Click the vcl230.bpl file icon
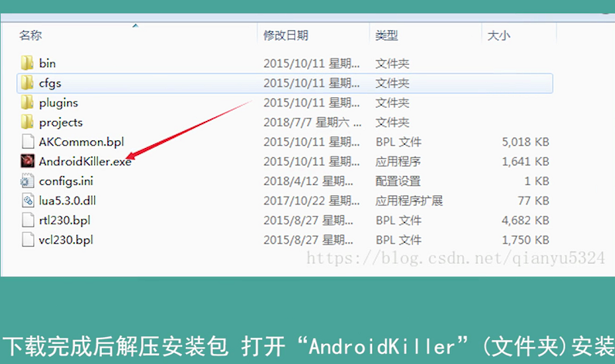Image resolution: width=615 pixels, height=364 pixels. (x=28, y=239)
